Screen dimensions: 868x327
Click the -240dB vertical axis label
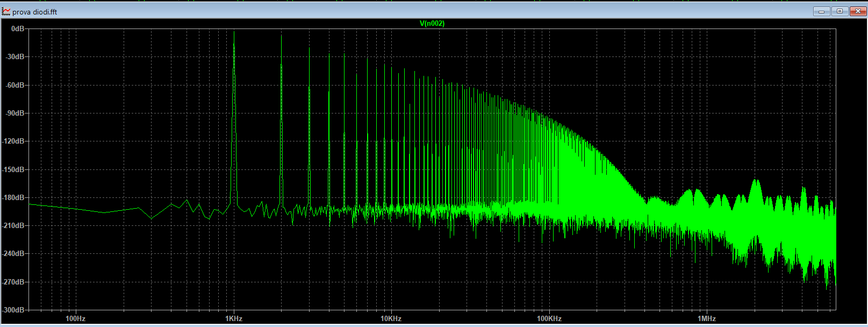[x=13, y=253]
